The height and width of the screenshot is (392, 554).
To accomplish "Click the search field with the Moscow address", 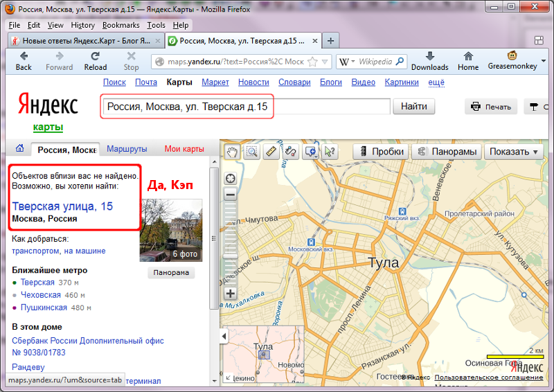I will pos(247,107).
